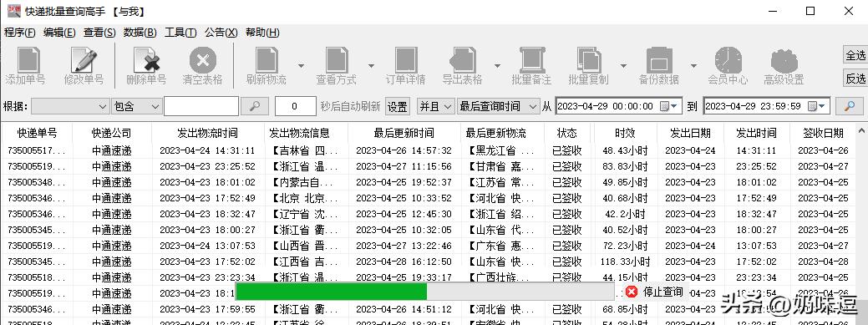Open the 包含 condition dropdown
Screen dimensions: 868x325
[136, 106]
